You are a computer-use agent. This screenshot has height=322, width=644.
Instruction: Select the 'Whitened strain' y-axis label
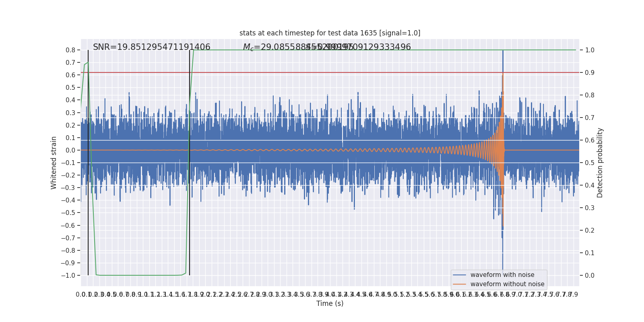pos(54,163)
